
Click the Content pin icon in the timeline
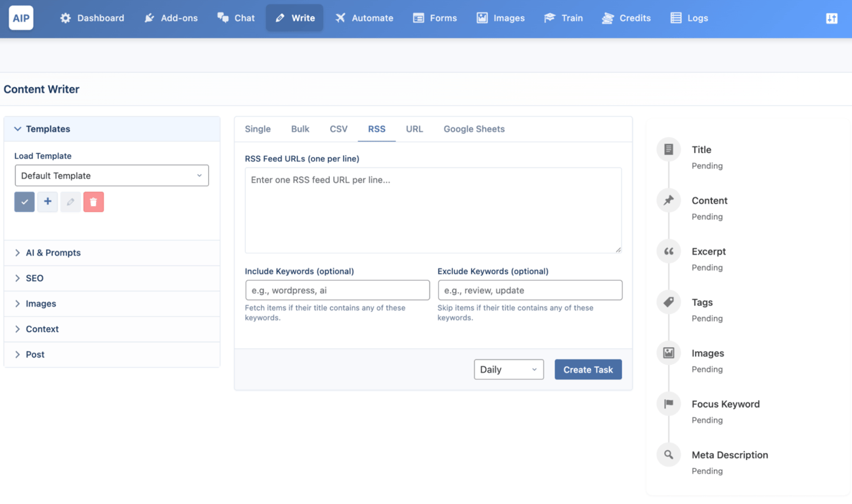coord(668,199)
